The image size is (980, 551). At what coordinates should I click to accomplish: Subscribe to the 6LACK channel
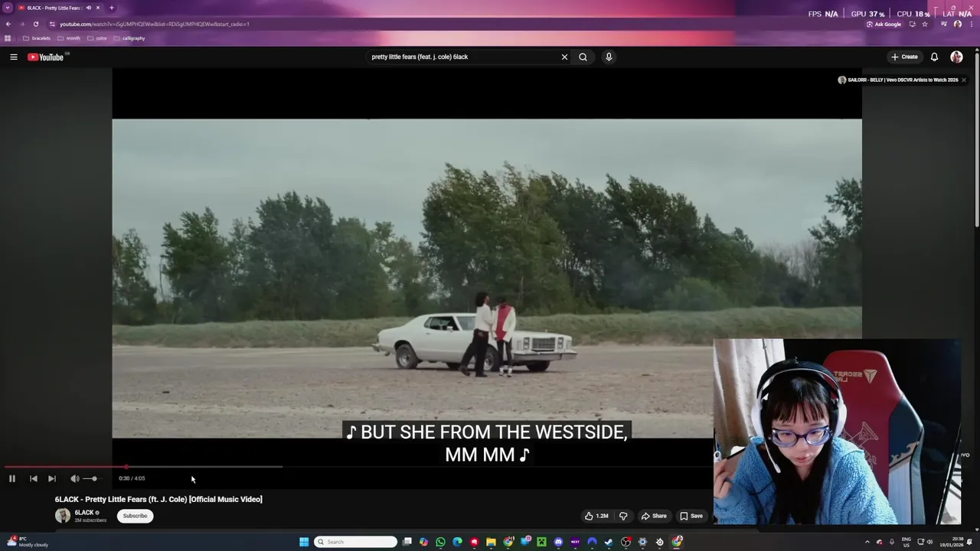(x=135, y=516)
